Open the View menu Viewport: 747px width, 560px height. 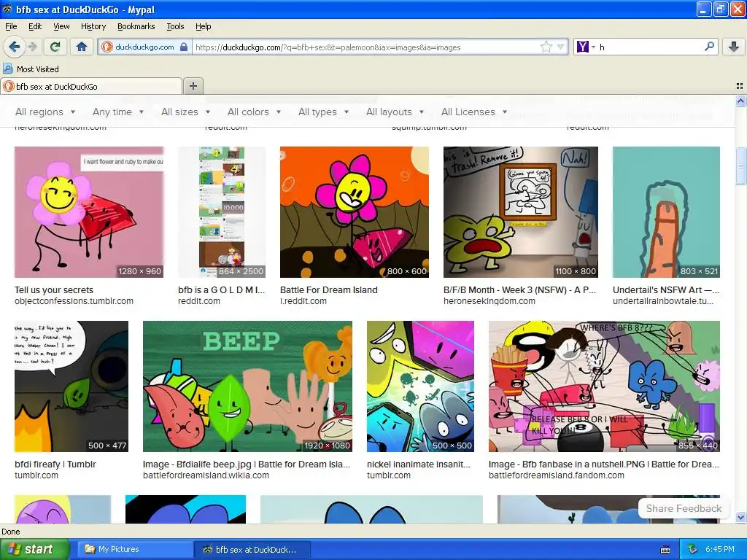[61, 26]
